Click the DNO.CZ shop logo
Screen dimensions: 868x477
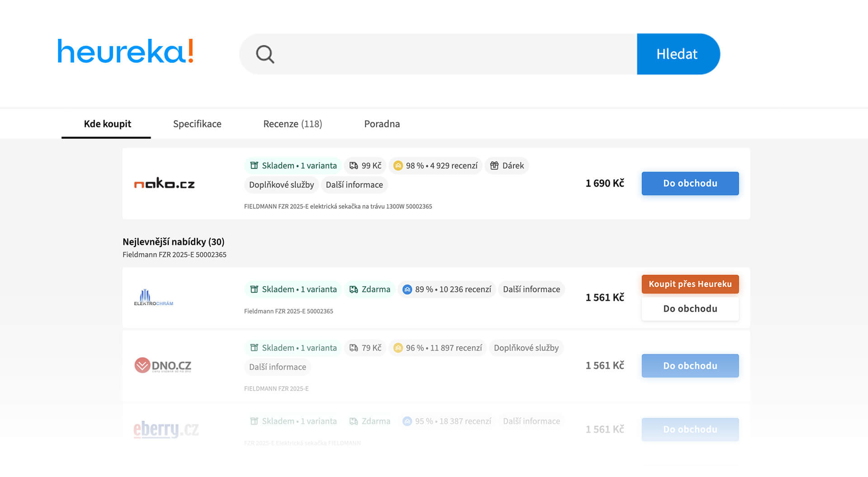(163, 365)
